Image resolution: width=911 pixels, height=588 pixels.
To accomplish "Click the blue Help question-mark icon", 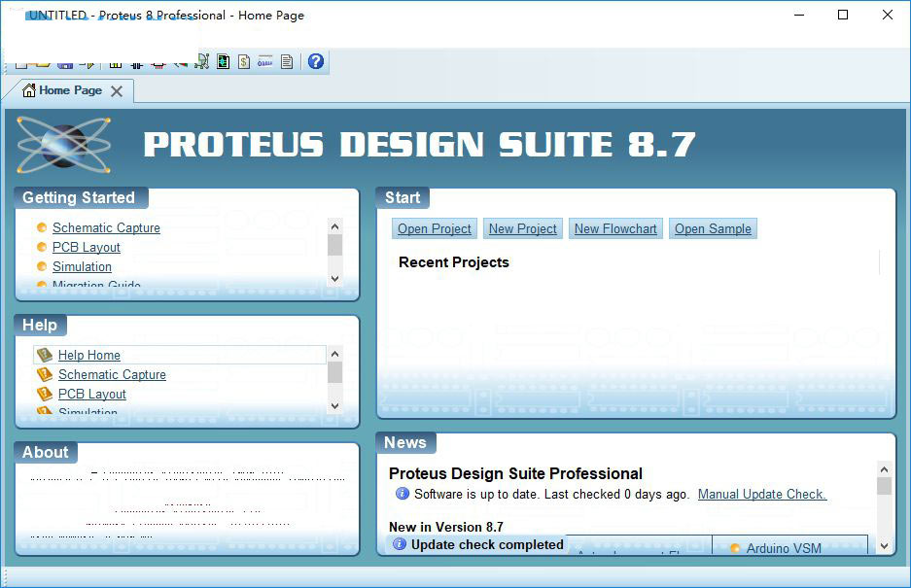I will pos(315,61).
